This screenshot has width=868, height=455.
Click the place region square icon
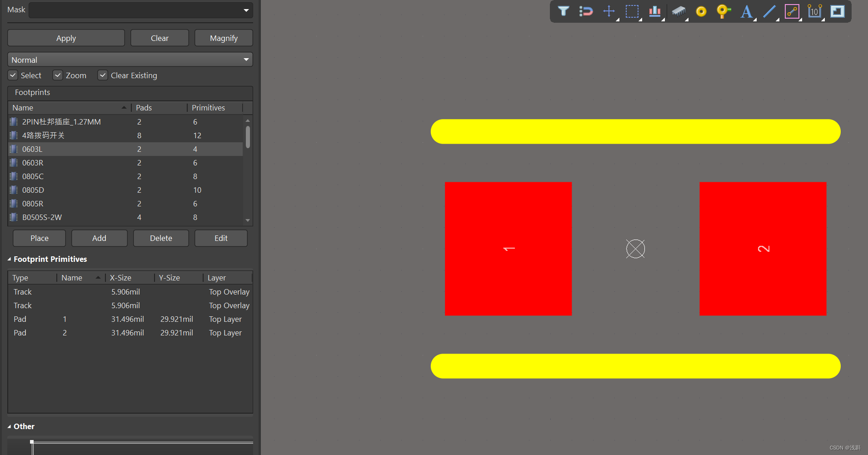coord(837,11)
